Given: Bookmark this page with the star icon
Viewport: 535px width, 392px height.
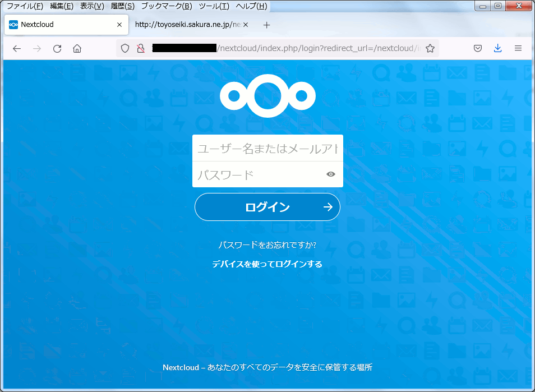Looking at the screenshot, I should tap(430, 49).
